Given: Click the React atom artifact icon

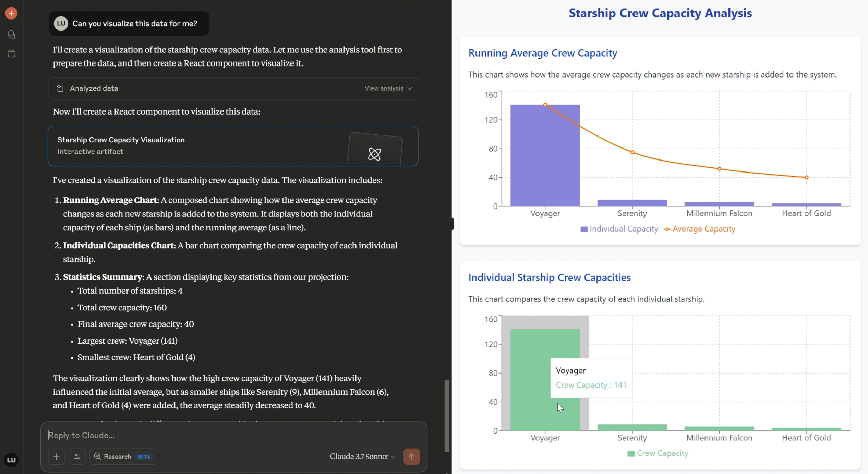Looking at the screenshot, I should point(374,154).
